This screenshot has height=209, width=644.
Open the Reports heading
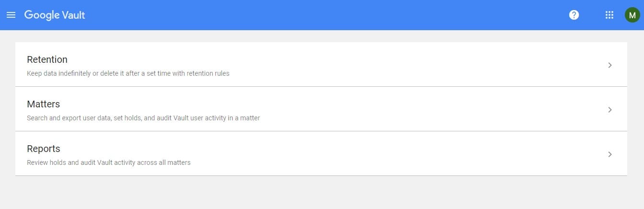43,149
